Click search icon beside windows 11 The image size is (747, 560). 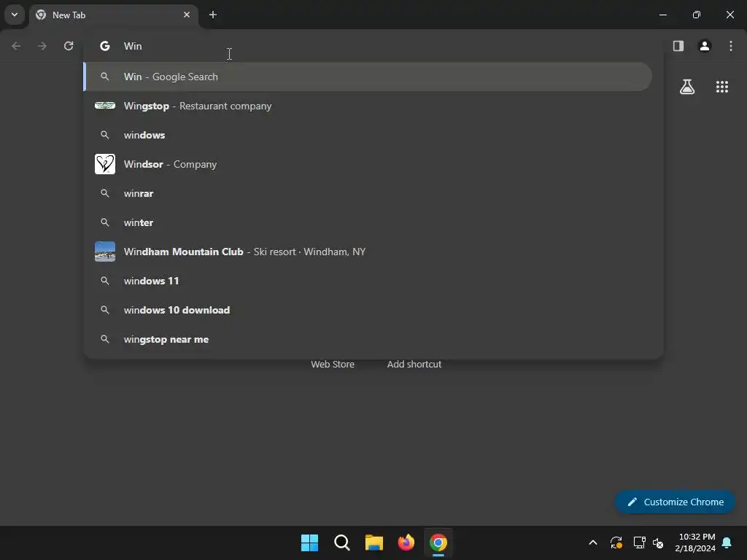(x=105, y=281)
